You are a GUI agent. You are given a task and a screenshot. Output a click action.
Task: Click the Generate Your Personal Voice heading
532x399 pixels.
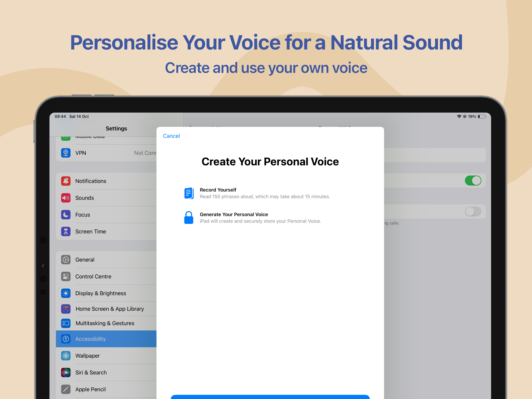tap(234, 215)
